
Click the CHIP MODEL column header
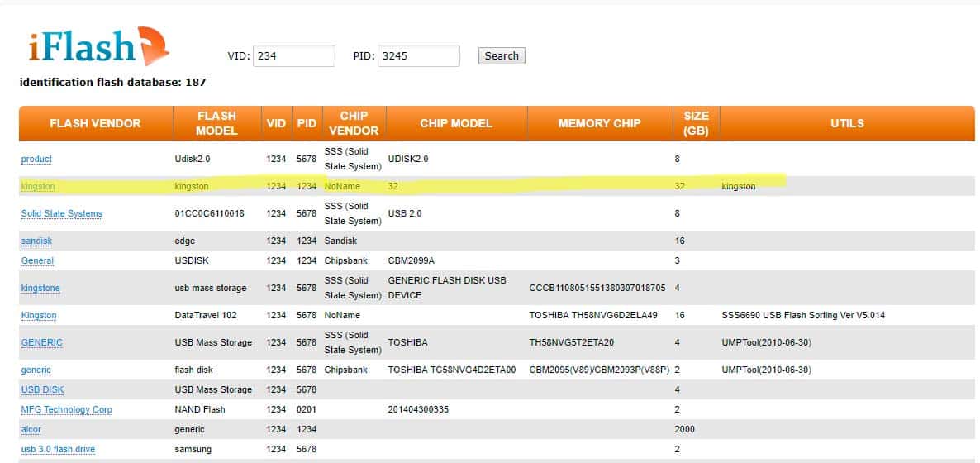coord(455,123)
